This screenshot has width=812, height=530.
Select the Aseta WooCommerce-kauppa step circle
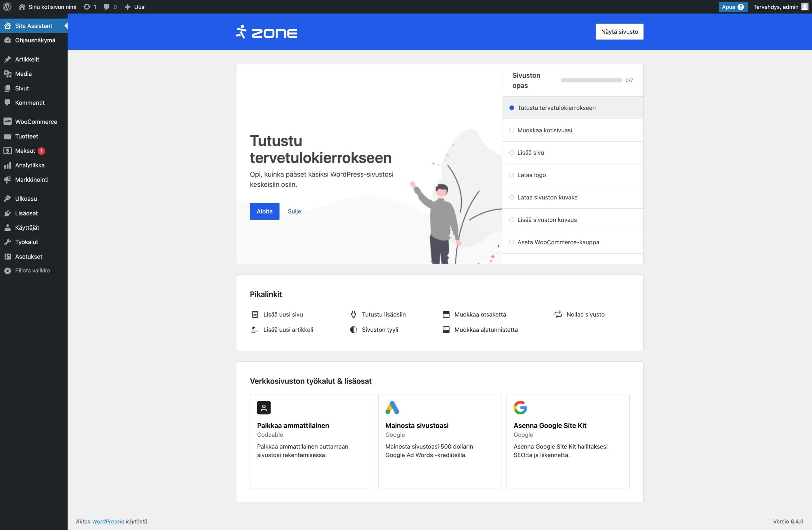(511, 242)
